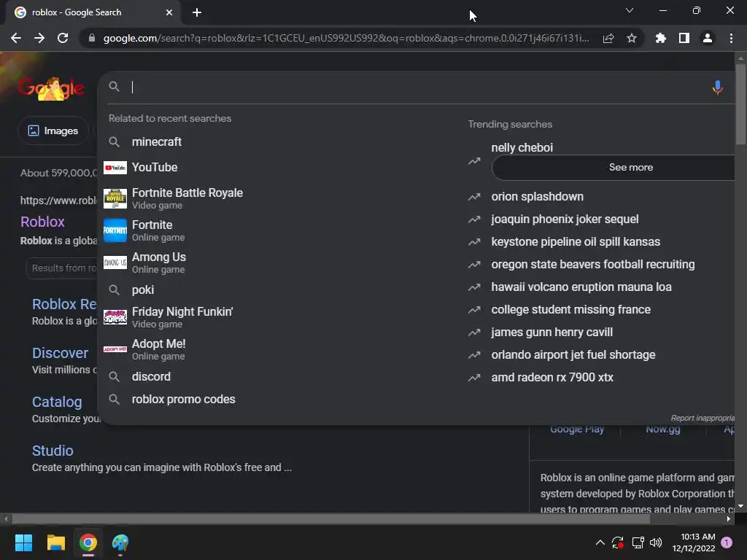Bookmark this page with the star icon

tap(632, 38)
